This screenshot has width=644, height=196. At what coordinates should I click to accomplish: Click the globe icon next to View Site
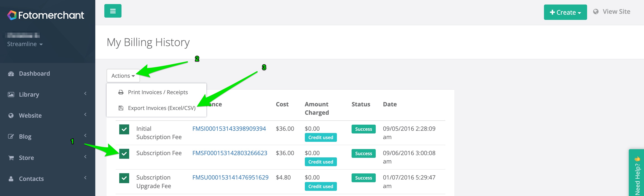(596, 12)
